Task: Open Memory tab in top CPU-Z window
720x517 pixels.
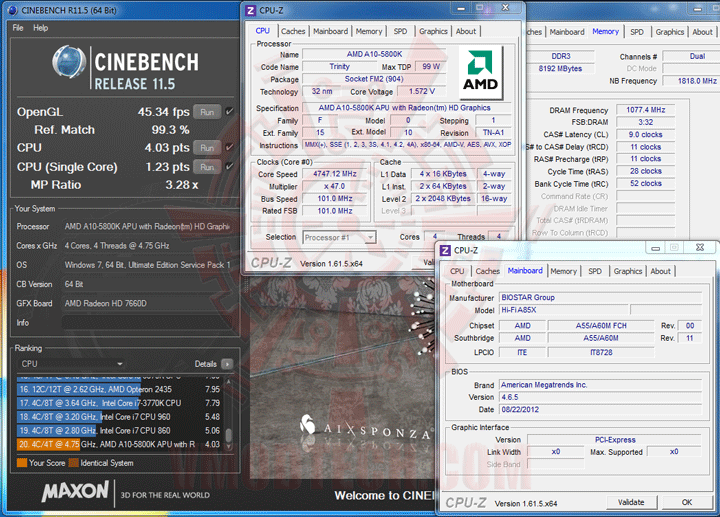Action: [x=369, y=31]
